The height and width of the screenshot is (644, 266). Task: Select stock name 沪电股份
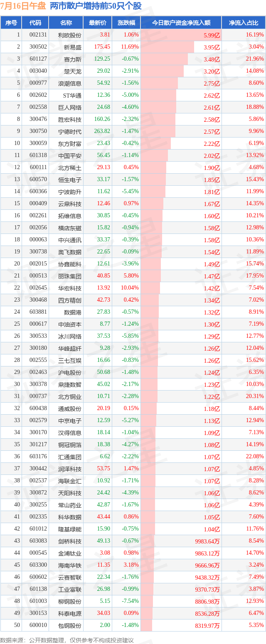(70, 373)
